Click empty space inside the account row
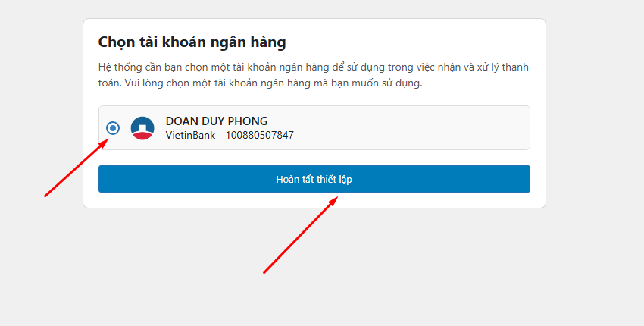The width and height of the screenshot is (644, 326). [x=411, y=128]
